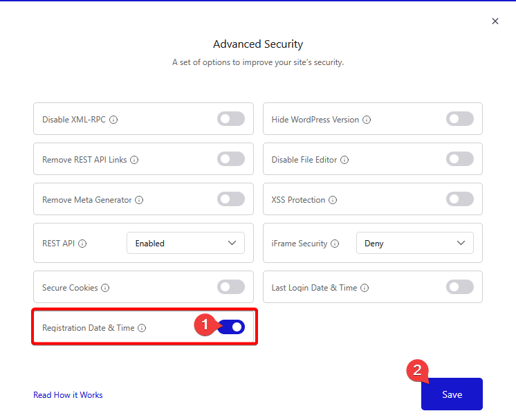Click info icon beside Remove Meta Generator
516x420 pixels.
coord(139,200)
